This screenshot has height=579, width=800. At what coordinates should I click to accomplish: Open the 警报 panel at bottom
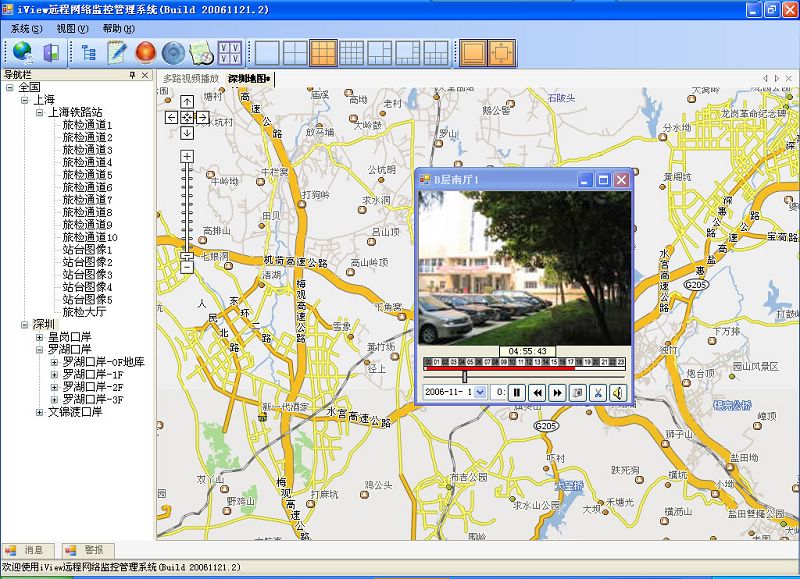click(x=90, y=550)
